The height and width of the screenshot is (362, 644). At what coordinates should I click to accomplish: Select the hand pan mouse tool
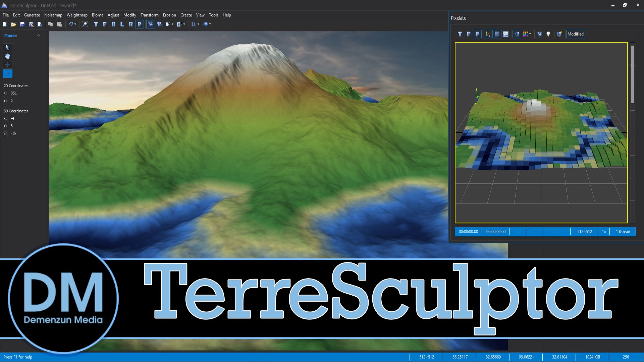point(7,56)
